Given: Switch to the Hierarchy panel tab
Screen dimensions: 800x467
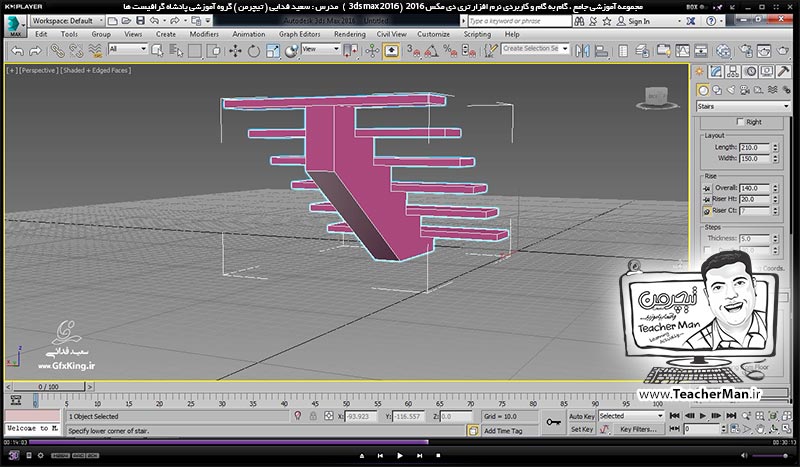Looking at the screenshot, I should tap(733, 71).
